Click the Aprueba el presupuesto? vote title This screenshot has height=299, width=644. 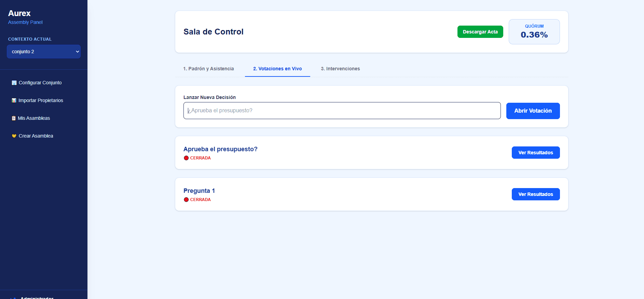[220, 149]
